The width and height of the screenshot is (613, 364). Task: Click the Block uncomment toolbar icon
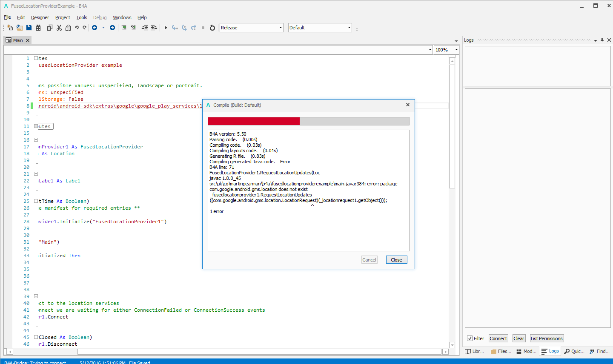point(133,28)
